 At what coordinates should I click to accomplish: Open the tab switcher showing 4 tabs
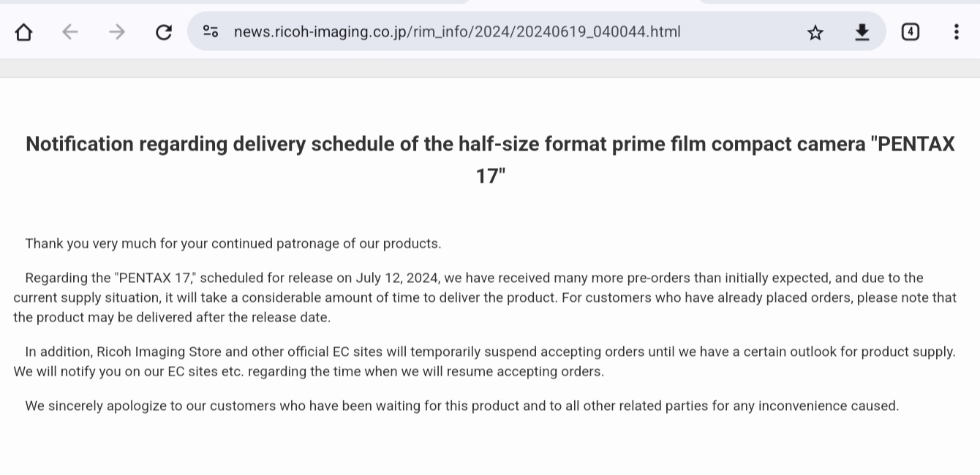[x=910, y=31]
